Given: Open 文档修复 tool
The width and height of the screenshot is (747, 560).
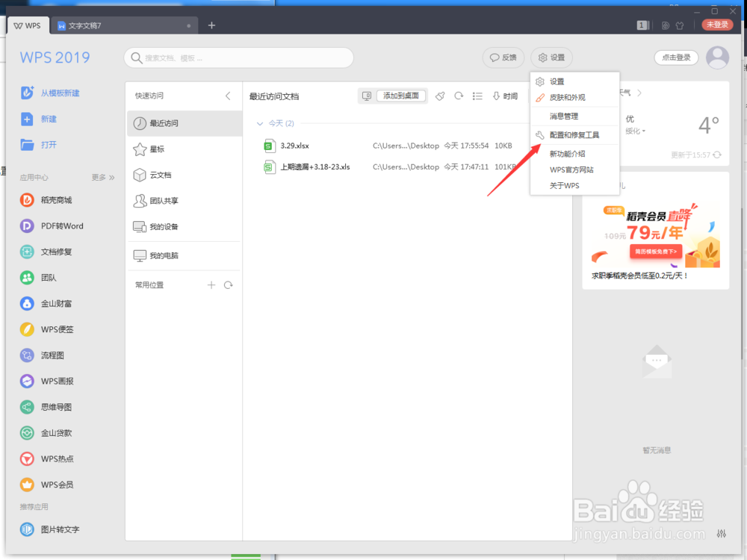Looking at the screenshot, I should pos(46,252).
